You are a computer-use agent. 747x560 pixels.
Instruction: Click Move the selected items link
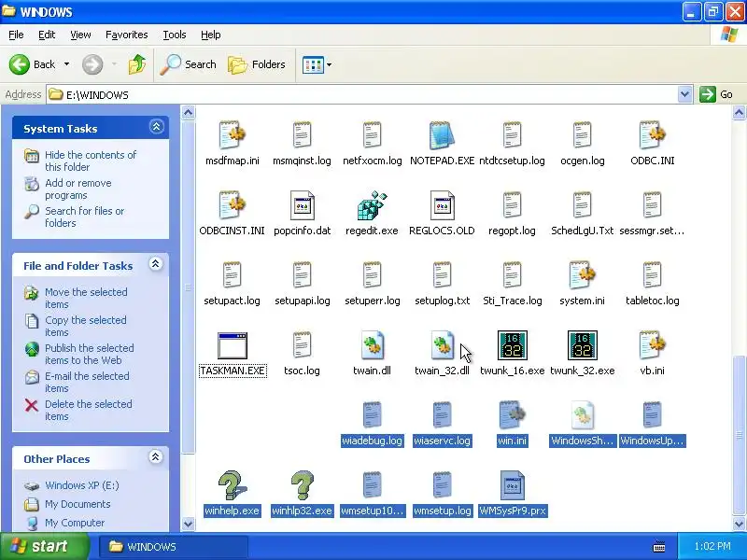(86, 298)
